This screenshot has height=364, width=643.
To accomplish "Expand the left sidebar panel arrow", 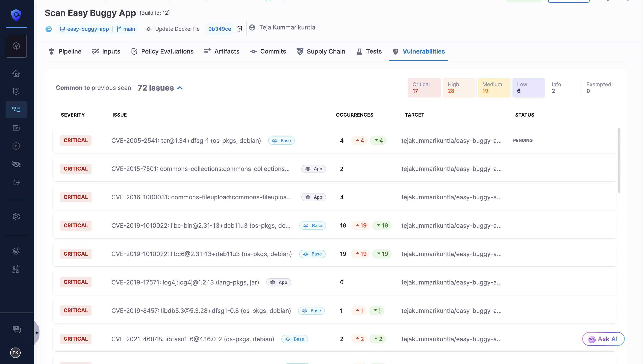I will click(x=37, y=333).
